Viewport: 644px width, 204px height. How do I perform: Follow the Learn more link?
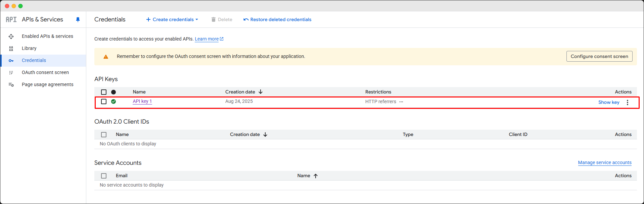coord(207,39)
